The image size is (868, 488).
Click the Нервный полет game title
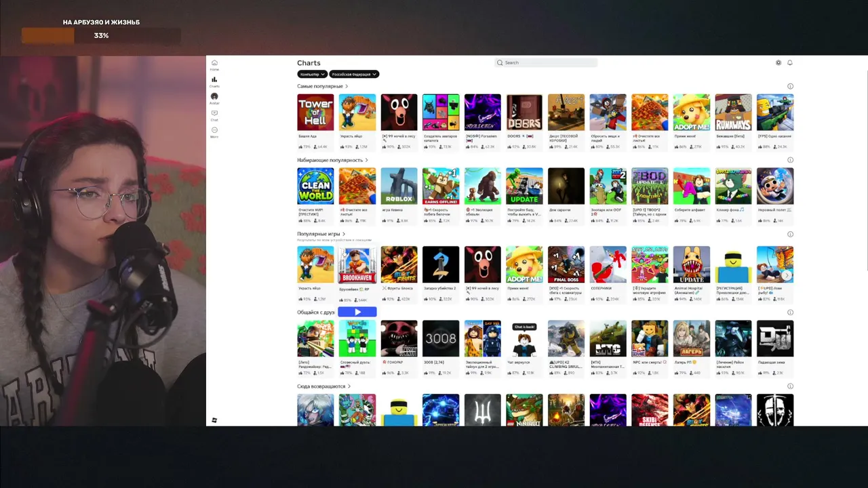click(774, 210)
